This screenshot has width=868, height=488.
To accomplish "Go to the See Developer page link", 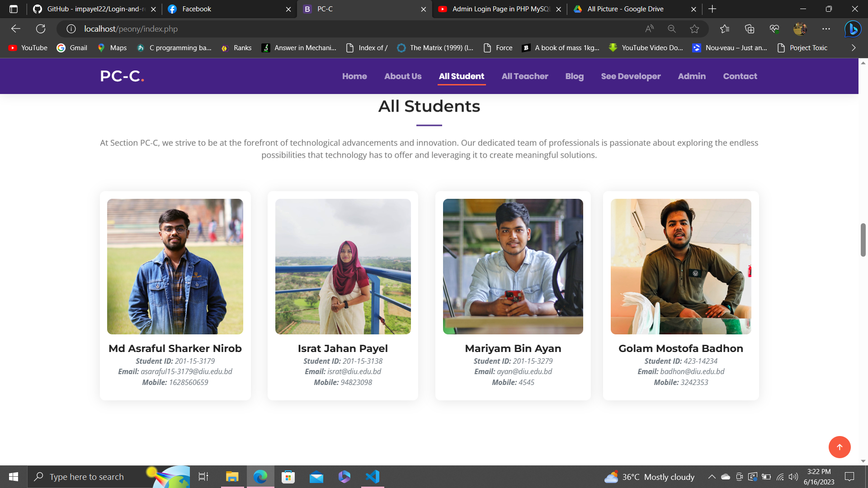I will (631, 76).
